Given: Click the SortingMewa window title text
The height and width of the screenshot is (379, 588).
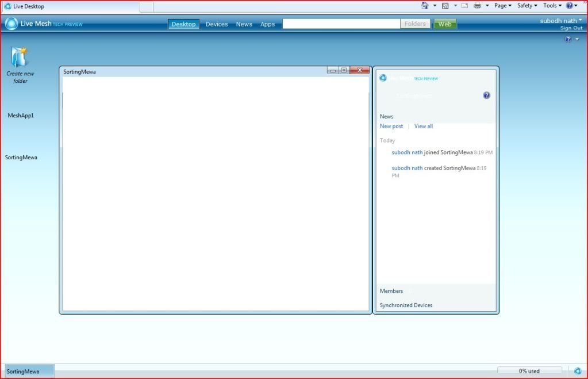Looking at the screenshot, I should pos(79,72).
